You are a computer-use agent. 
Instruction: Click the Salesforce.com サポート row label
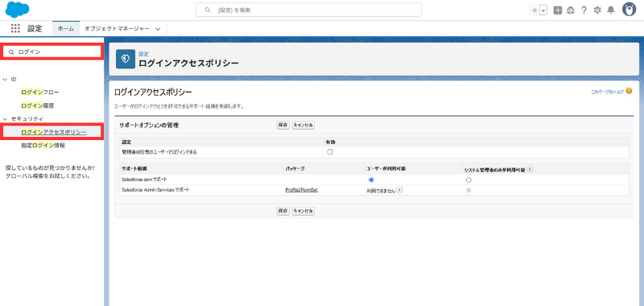(x=145, y=180)
